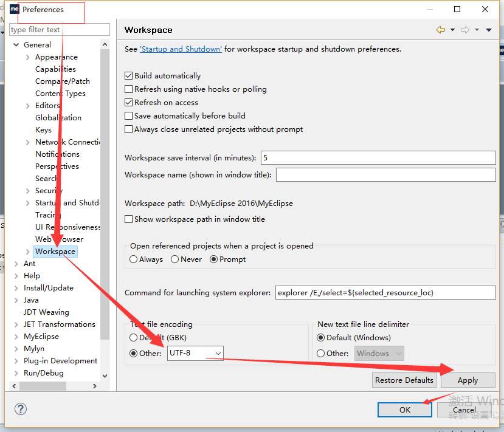This screenshot has width=504, height=432.
Task: Click the Restore Defaults button
Action: (x=404, y=380)
